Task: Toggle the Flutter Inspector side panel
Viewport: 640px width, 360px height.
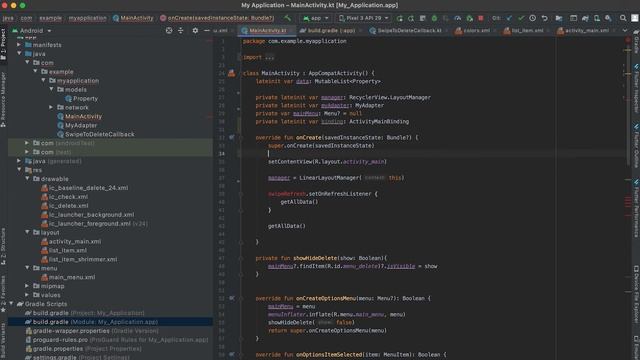Action: [636, 88]
